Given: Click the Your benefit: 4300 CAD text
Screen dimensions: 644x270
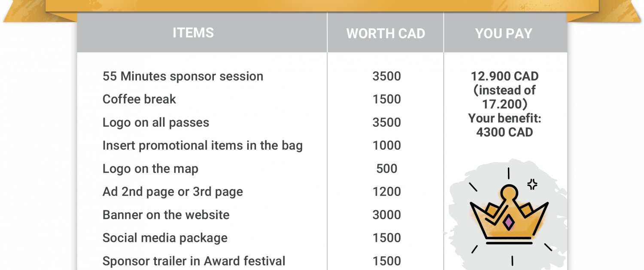Looking at the screenshot, I should point(504,125).
